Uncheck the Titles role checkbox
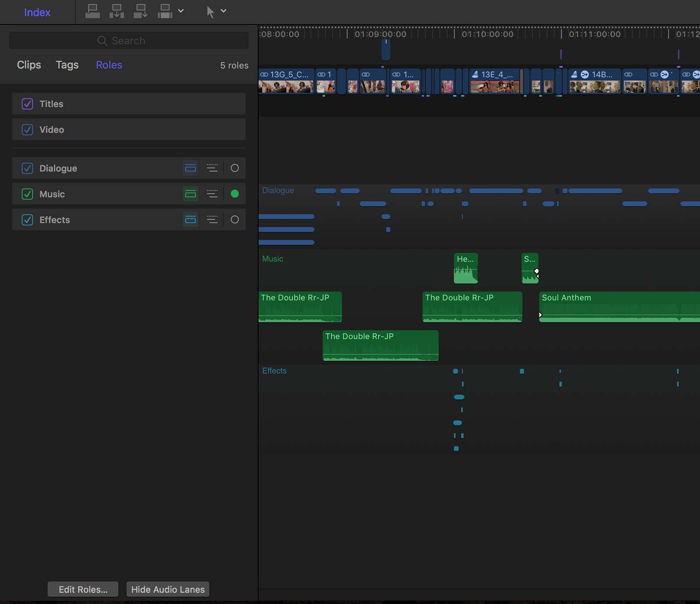700x604 pixels. tap(27, 104)
